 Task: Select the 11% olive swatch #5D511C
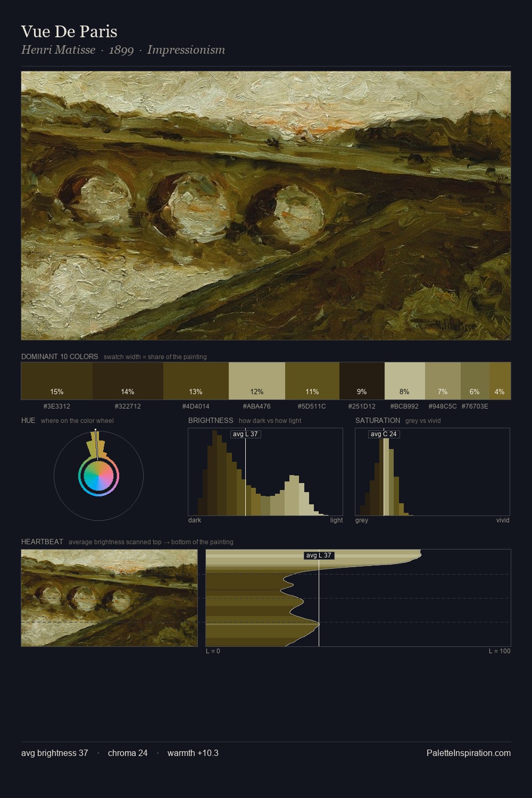pyautogui.click(x=312, y=381)
